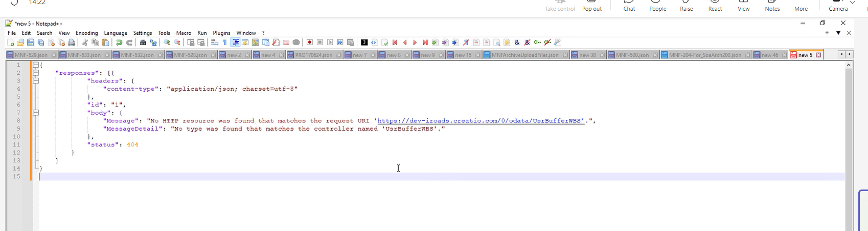Toggle Show All Characters pilcrow icon
The width and height of the screenshot is (868, 231).
click(224, 43)
